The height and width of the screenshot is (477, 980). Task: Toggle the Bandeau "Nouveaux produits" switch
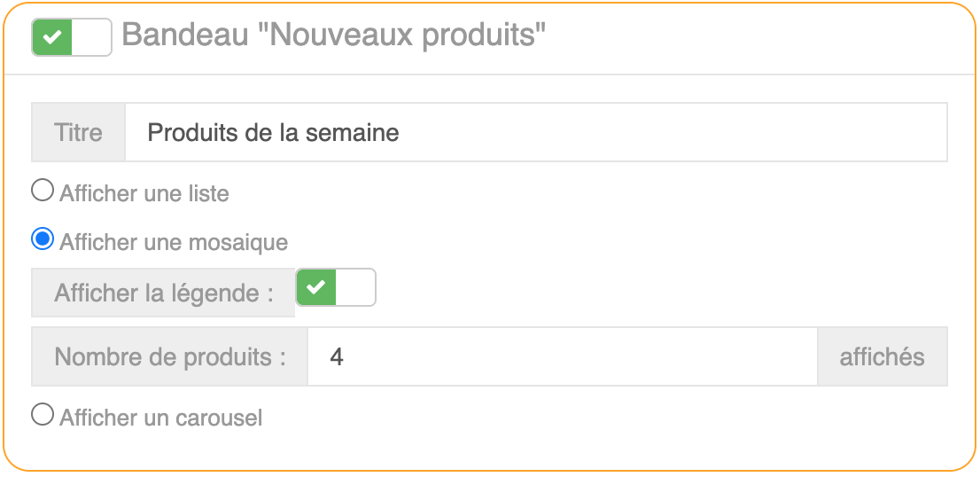[x=72, y=37]
